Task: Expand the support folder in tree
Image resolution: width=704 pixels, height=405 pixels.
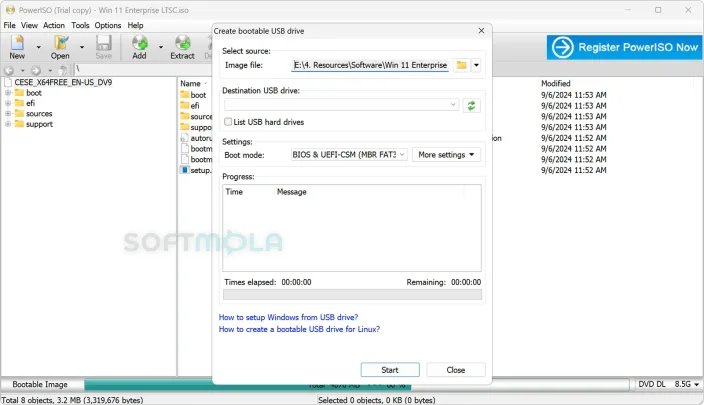Action: point(8,124)
